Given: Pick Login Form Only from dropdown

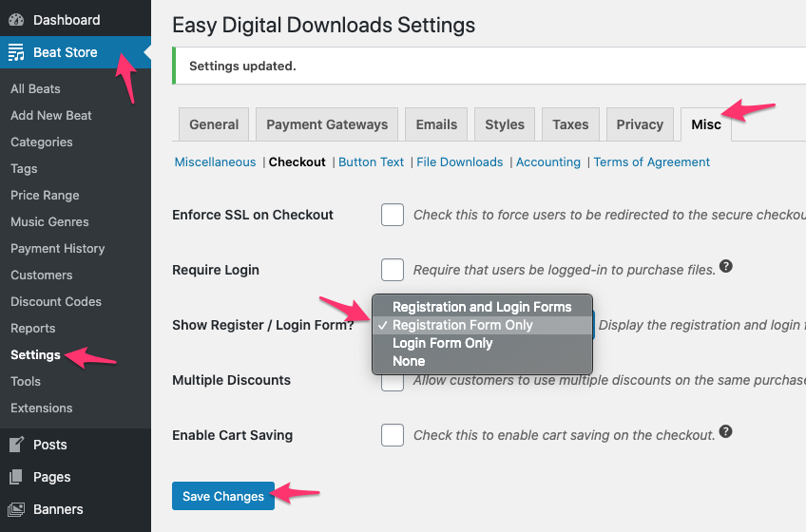Looking at the screenshot, I should pyautogui.click(x=482, y=343).
